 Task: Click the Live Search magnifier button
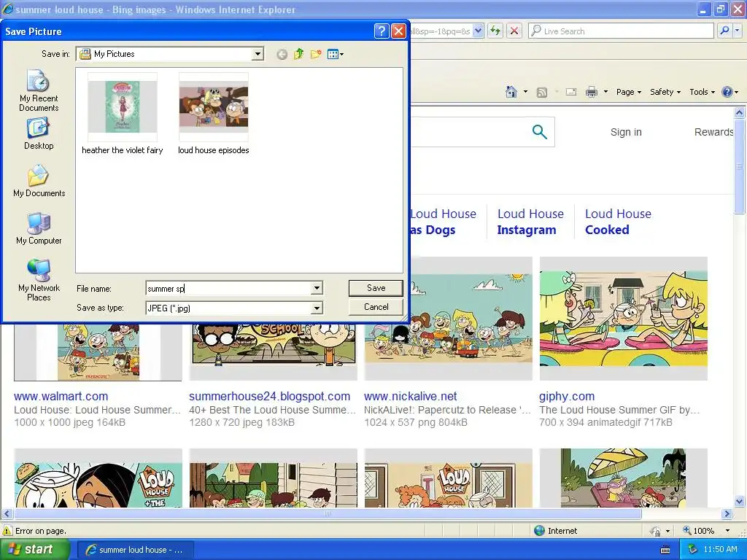pyautogui.click(x=724, y=31)
